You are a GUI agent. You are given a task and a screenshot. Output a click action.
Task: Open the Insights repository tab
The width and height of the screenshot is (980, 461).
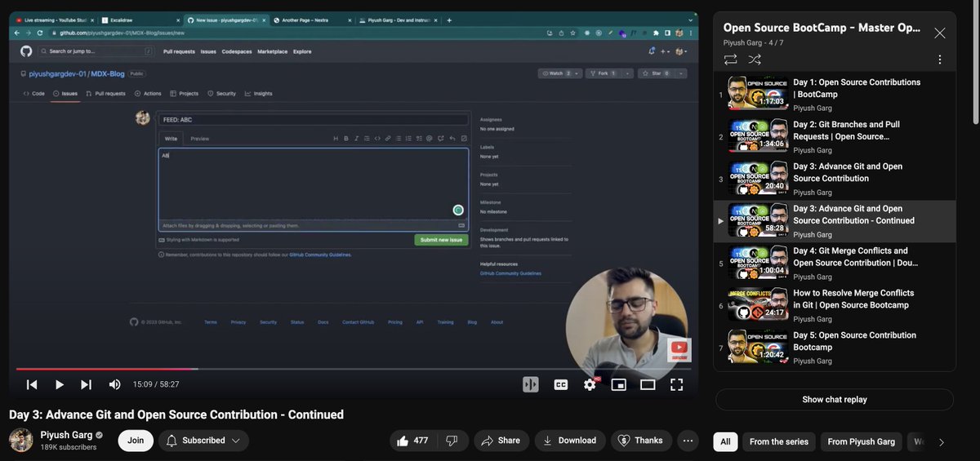259,94
